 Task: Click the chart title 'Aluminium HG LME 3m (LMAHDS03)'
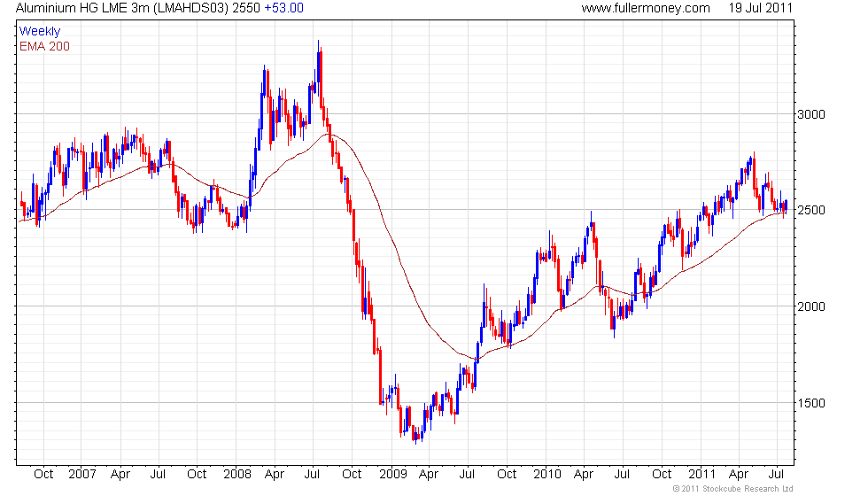[122, 8]
